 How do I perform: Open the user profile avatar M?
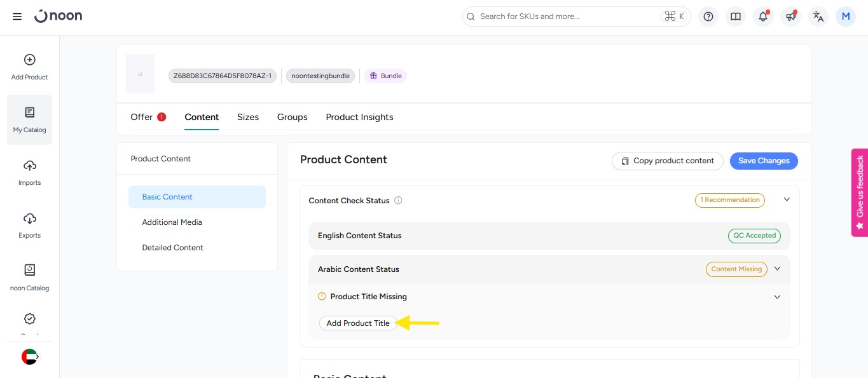point(846,17)
